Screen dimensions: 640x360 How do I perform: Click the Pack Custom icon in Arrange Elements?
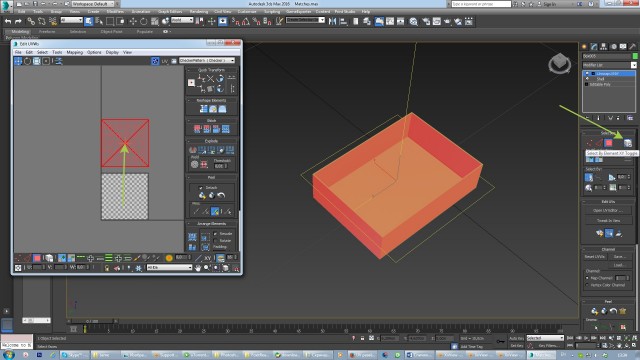tap(192, 237)
